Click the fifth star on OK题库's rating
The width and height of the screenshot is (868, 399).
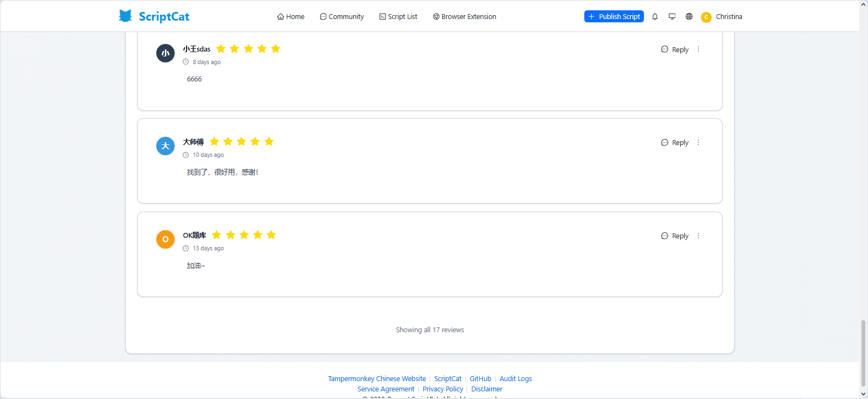pos(271,235)
